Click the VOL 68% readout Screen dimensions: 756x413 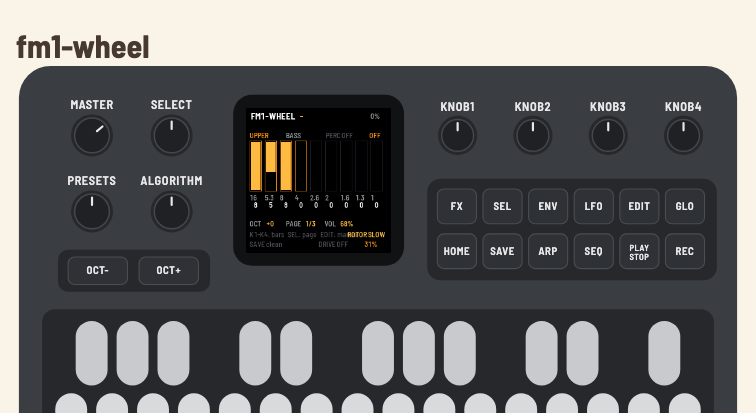pyautogui.click(x=338, y=224)
